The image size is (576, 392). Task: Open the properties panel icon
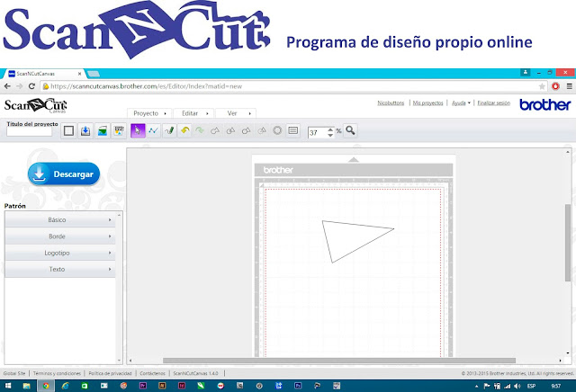click(293, 130)
